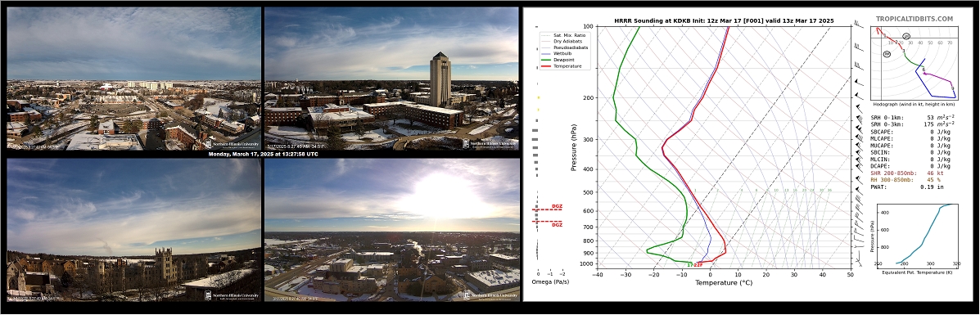This screenshot has width=980, height=315.
Task: Select the webcam image facing the bright sun
Action: 392,230
